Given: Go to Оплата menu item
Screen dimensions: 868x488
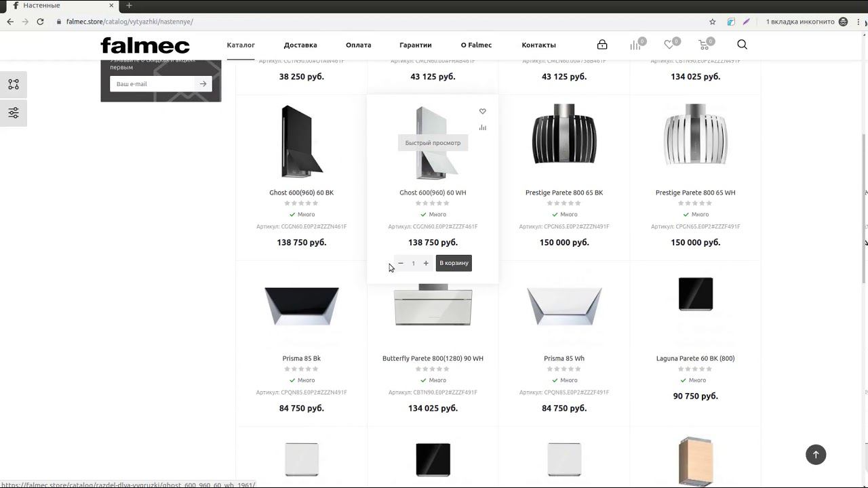Looking at the screenshot, I should pos(358,45).
